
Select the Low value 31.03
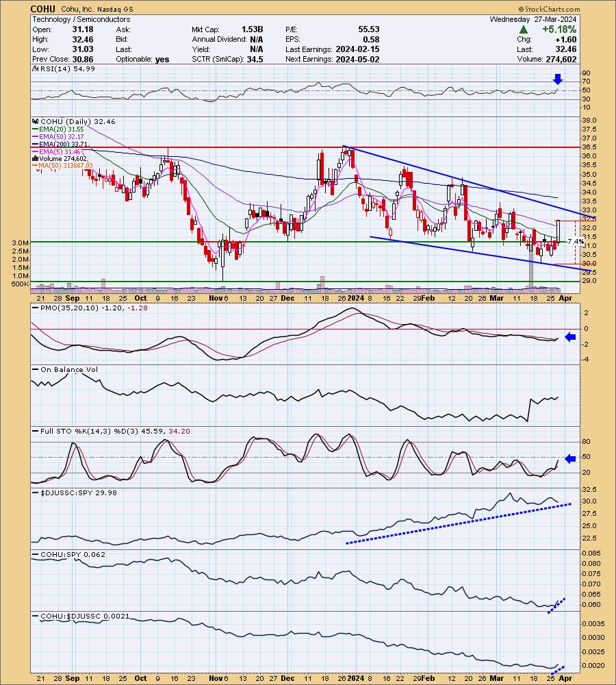(x=83, y=49)
